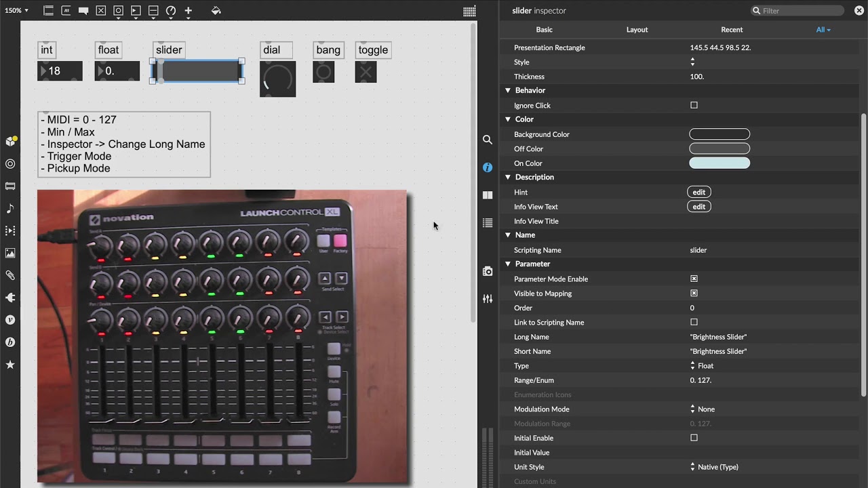The height and width of the screenshot is (488, 868).
Task: Open the Modulation Mode None dropdown
Action: (x=702, y=409)
